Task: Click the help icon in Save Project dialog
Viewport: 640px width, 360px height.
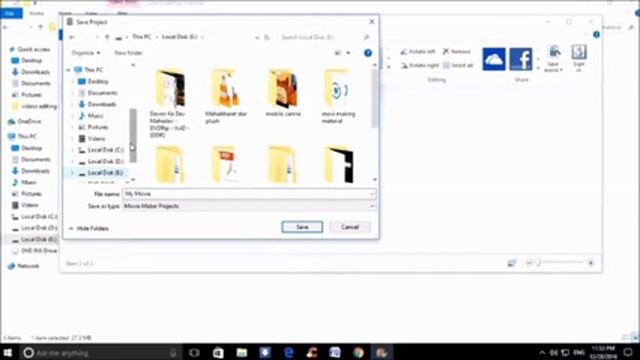Action: coord(368,53)
